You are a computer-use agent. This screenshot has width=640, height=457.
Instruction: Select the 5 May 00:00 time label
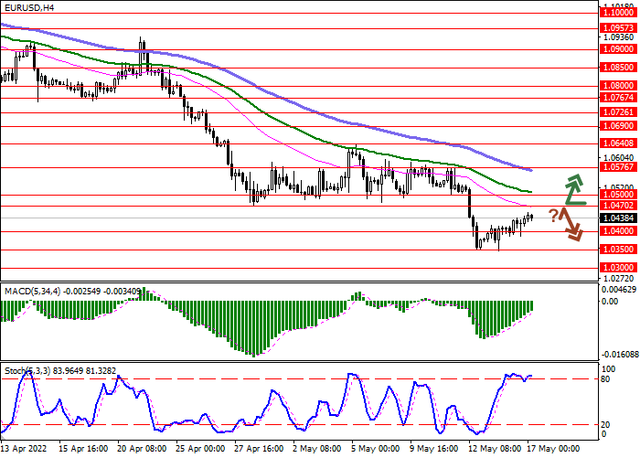[x=376, y=449]
